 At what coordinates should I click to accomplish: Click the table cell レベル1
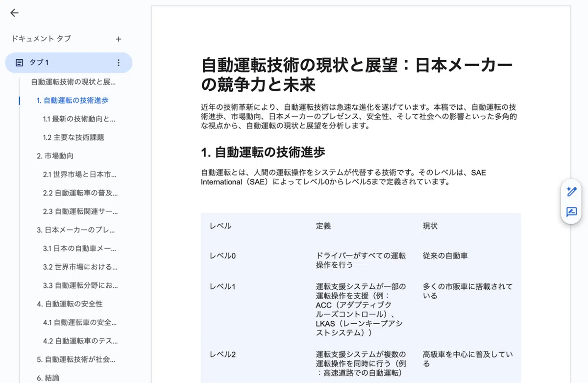pos(222,286)
